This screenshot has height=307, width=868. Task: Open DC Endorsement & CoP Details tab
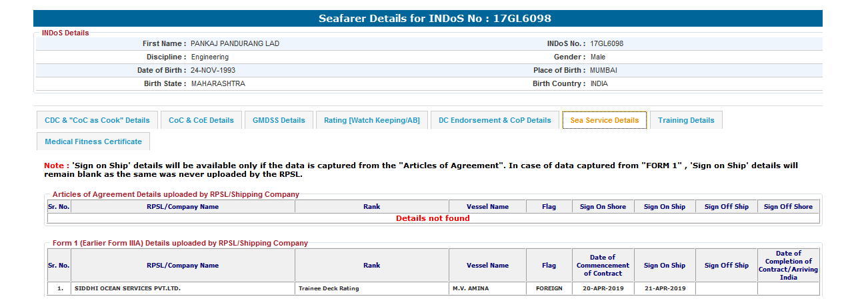(x=495, y=120)
